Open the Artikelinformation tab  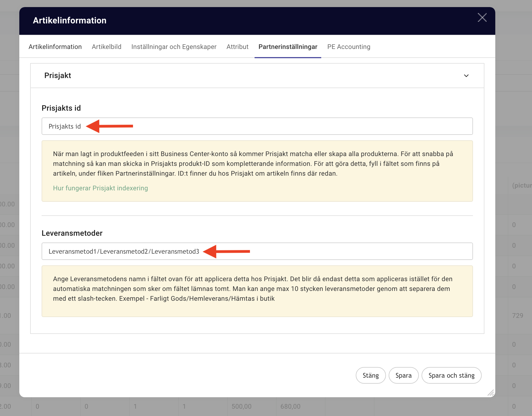(x=55, y=47)
